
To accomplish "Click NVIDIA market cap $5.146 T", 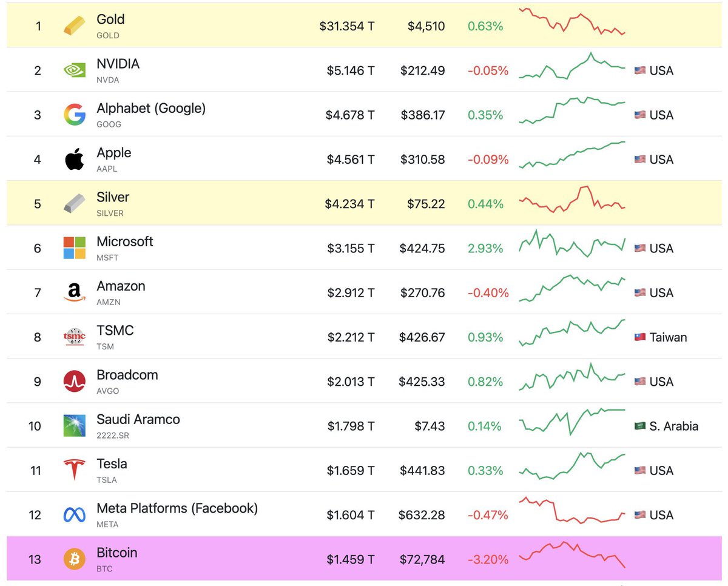I will coord(351,70).
